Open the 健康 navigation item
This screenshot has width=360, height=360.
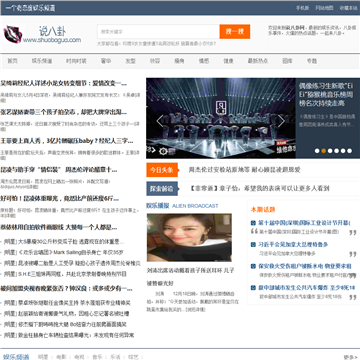point(228,61)
